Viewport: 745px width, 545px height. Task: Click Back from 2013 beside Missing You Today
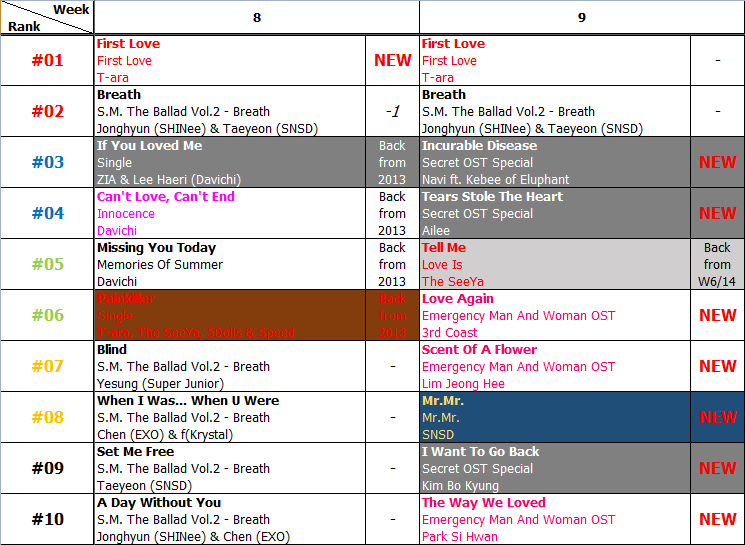pyautogui.click(x=392, y=264)
